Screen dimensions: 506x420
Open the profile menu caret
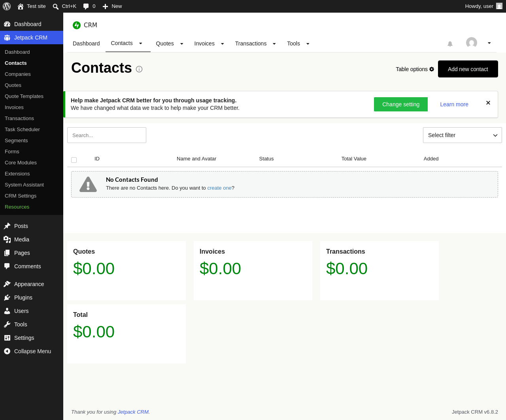tap(489, 43)
